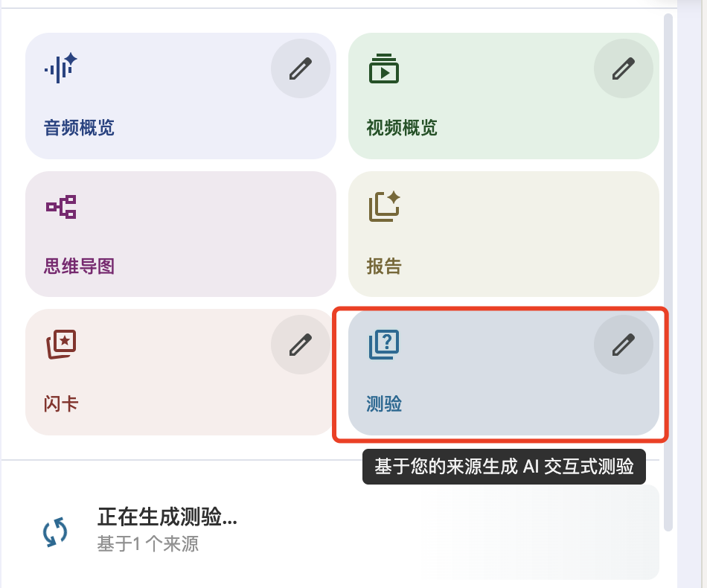Generate a 思维导图 mind map
707x588 pixels.
pos(181,234)
